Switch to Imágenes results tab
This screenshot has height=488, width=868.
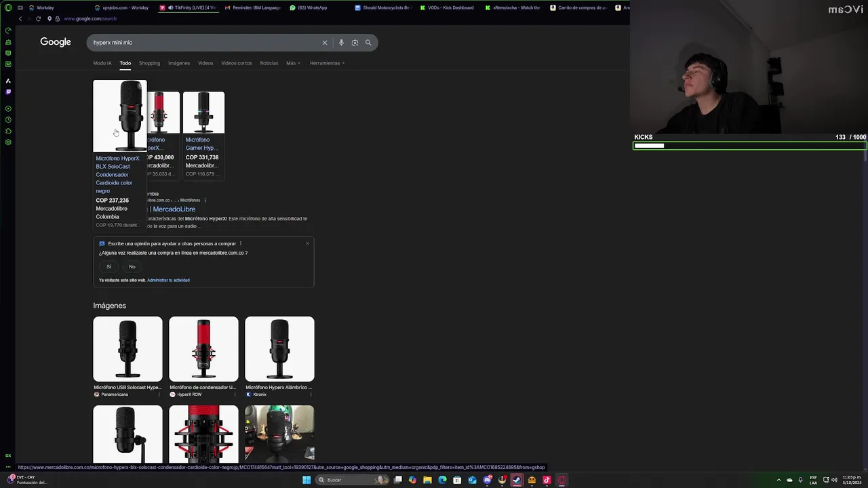pyautogui.click(x=179, y=63)
